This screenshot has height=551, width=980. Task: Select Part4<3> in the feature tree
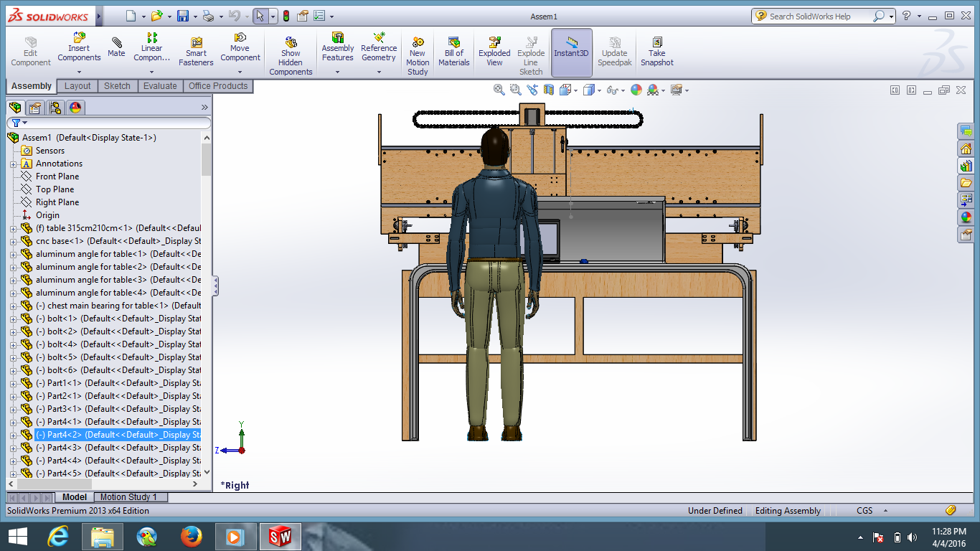pos(118,448)
